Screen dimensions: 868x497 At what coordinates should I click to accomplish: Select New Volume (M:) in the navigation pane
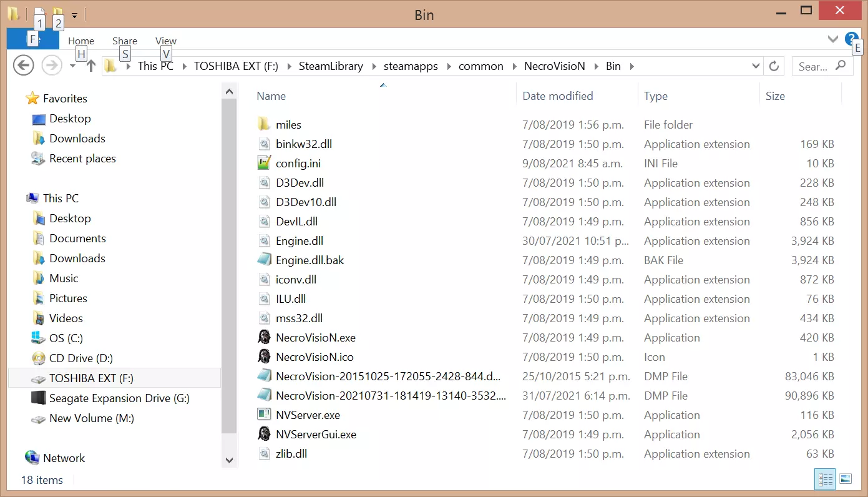[x=92, y=418]
